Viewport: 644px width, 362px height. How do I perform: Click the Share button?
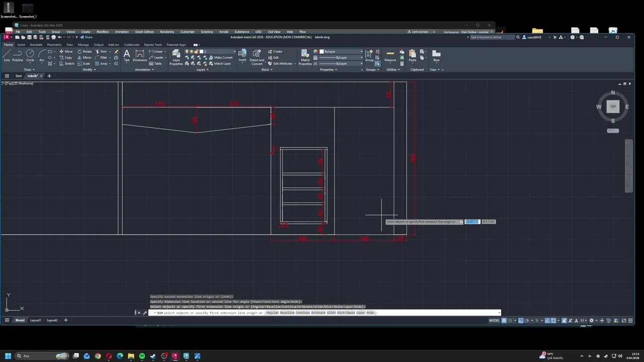86,37
